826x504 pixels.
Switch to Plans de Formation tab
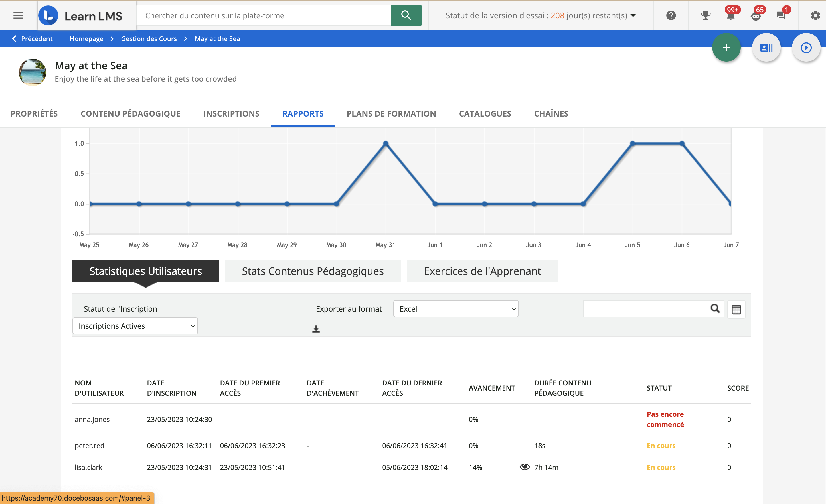[x=391, y=114]
